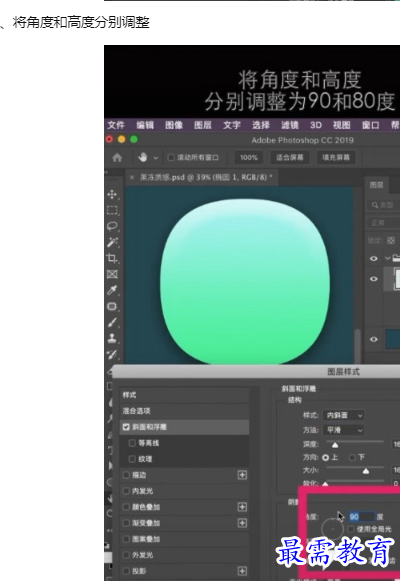Open Hand tool preset picker arrow
This screenshot has height=583, width=400.
point(155,158)
